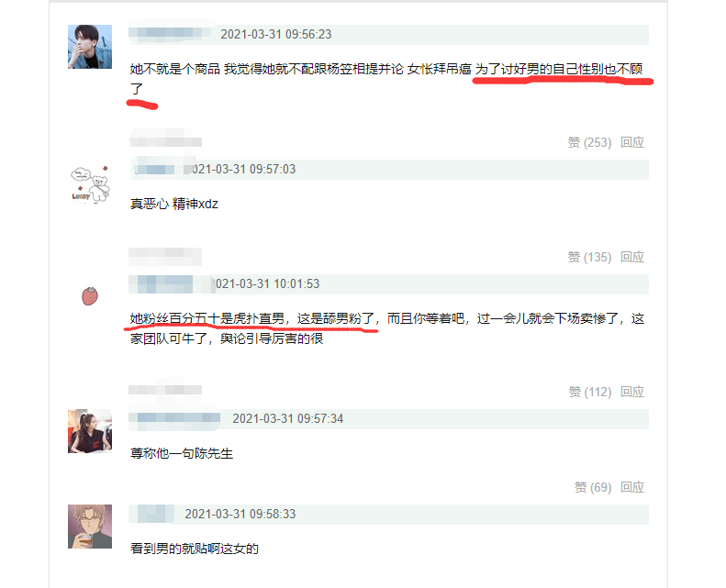The width and height of the screenshot is (726, 588).
Task: Click blurred username at 09:58:33 comment
Action: coord(151,514)
